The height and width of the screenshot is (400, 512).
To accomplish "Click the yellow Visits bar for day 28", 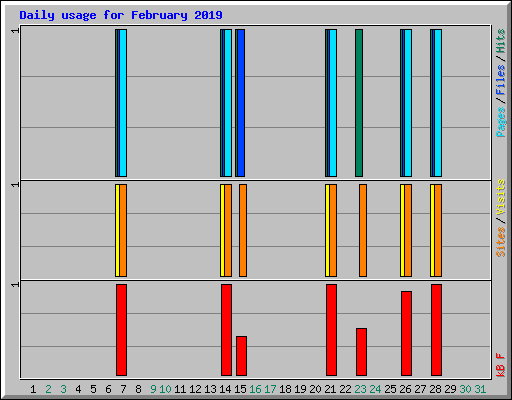I will [432, 230].
